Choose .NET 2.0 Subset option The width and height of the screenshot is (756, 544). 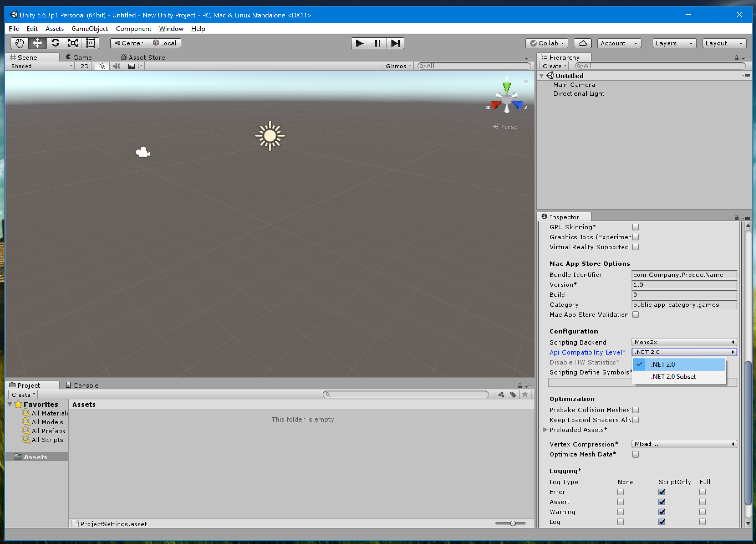pos(673,376)
